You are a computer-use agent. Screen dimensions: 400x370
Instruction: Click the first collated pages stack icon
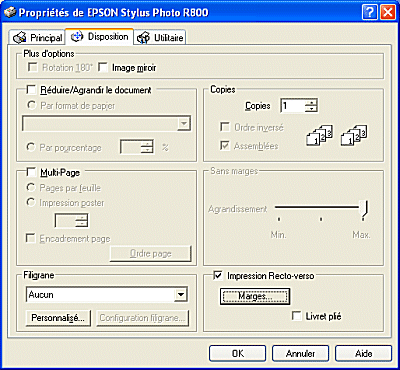coord(319,135)
